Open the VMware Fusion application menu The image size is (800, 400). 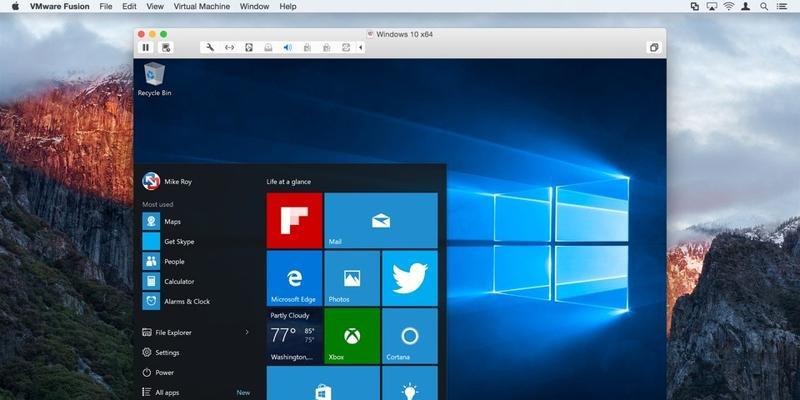pyautogui.click(x=60, y=7)
